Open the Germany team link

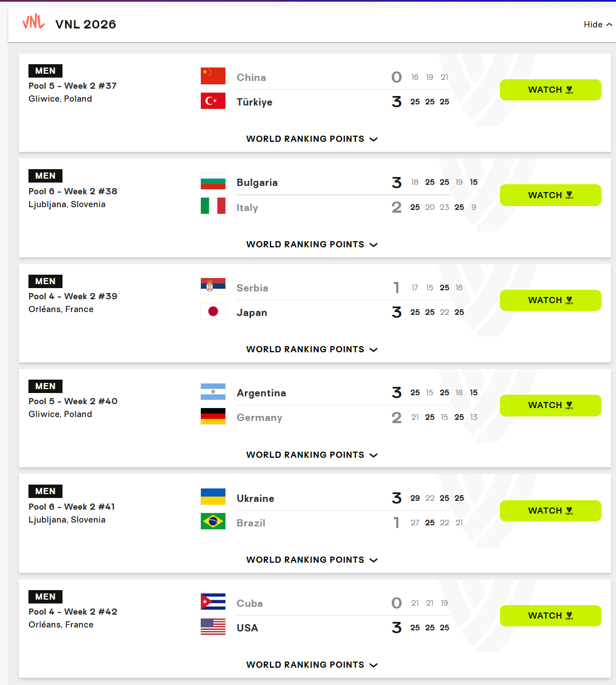point(259,418)
